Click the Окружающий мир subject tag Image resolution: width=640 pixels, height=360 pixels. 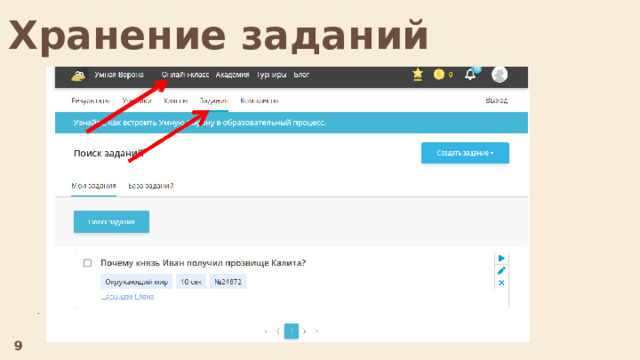[x=136, y=282]
